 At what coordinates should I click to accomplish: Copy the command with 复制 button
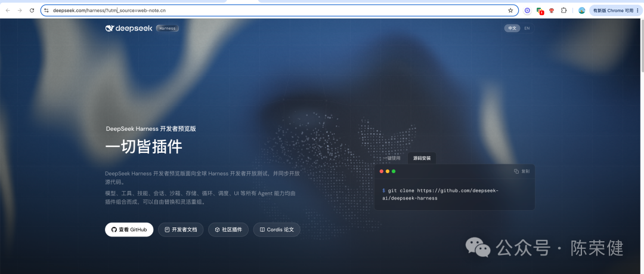coord(522,171)
